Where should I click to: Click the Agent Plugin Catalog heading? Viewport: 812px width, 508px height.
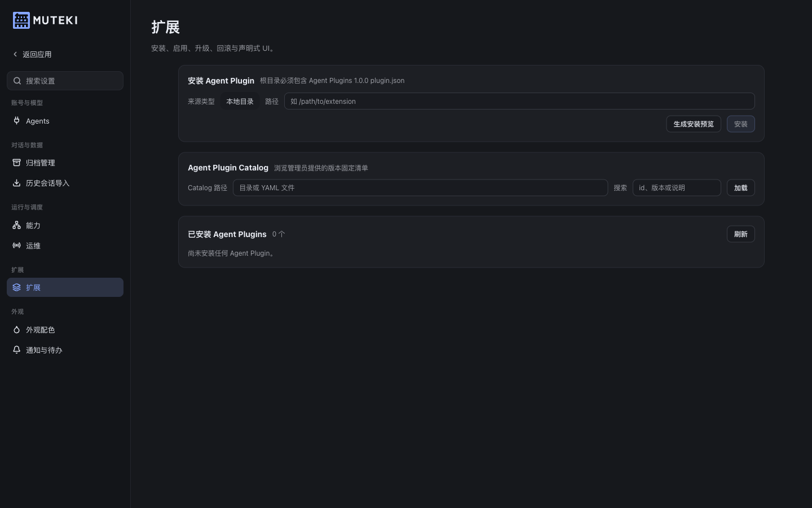tap(228, 168)
